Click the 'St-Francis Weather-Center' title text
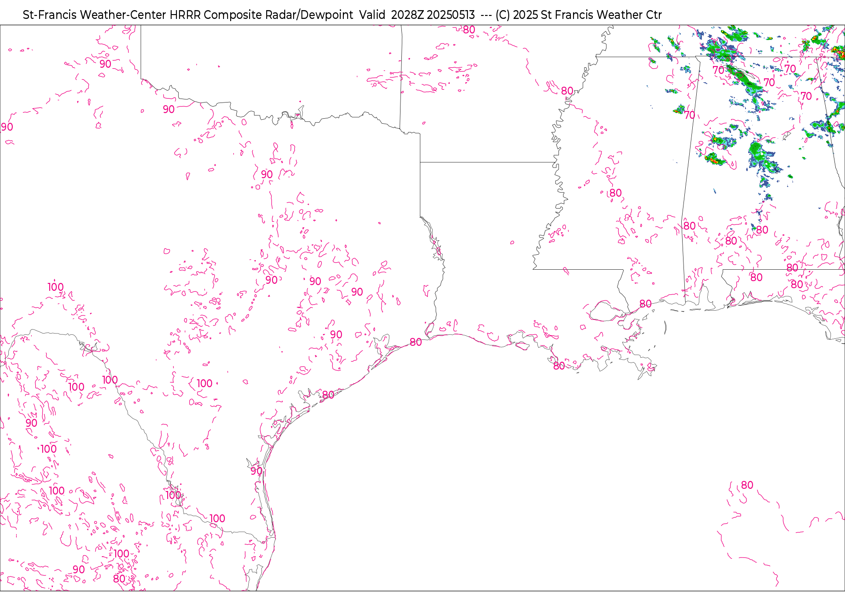This screenshot has height=616, width=845. coord(95,15)
